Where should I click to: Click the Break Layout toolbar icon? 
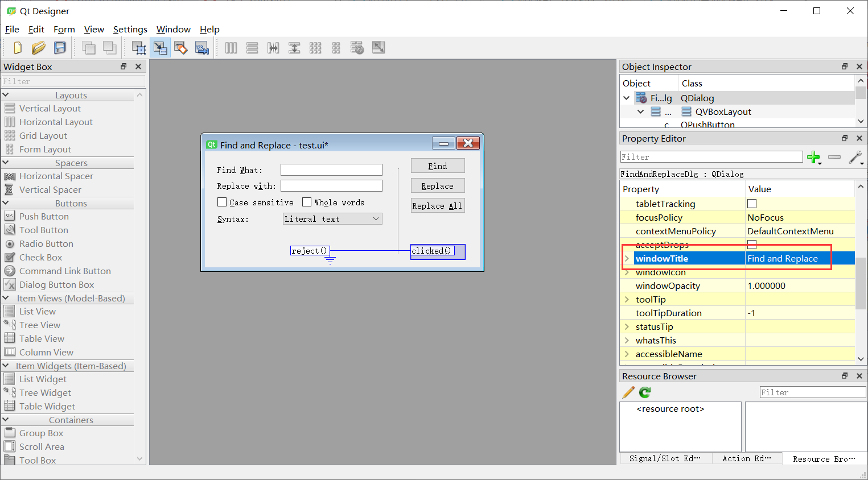[x=357, y=48]
